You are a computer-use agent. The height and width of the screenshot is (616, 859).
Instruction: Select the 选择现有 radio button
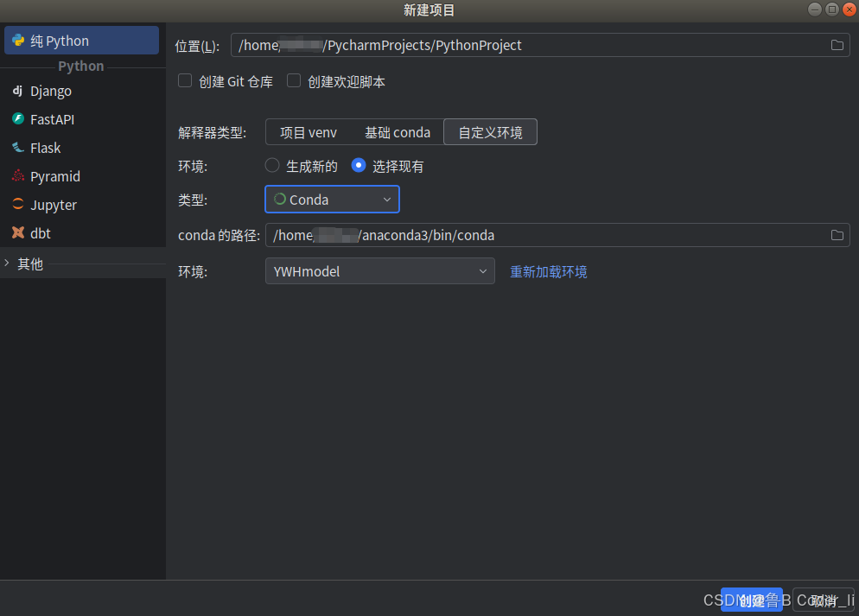coord(359,165)
